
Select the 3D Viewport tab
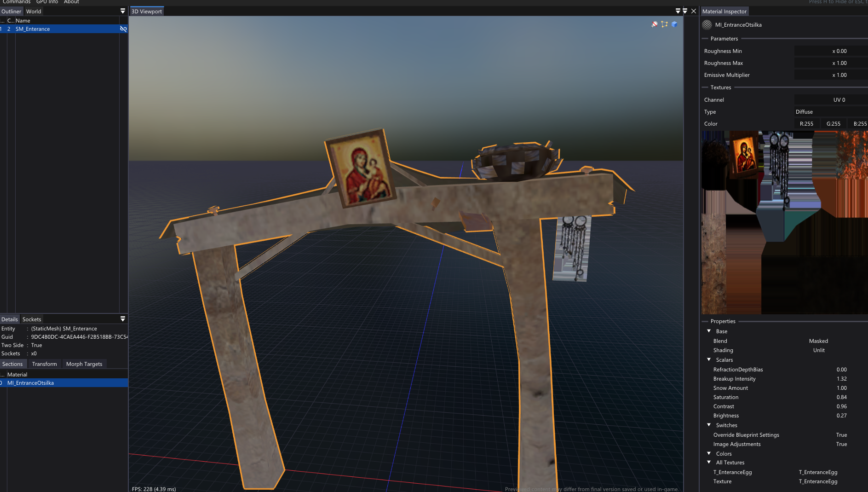point(147,12)
